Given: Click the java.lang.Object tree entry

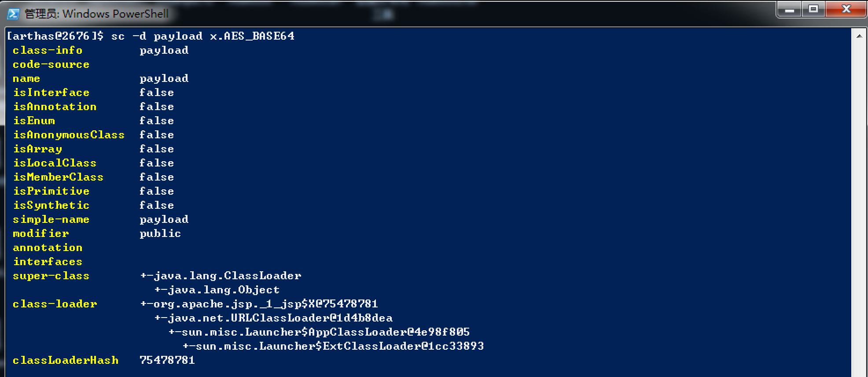Looking at the screenshot, I should pos(217,290).
